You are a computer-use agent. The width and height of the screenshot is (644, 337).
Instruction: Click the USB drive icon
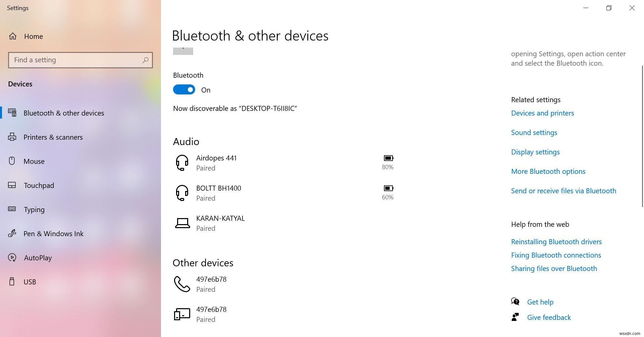(12, 282)
